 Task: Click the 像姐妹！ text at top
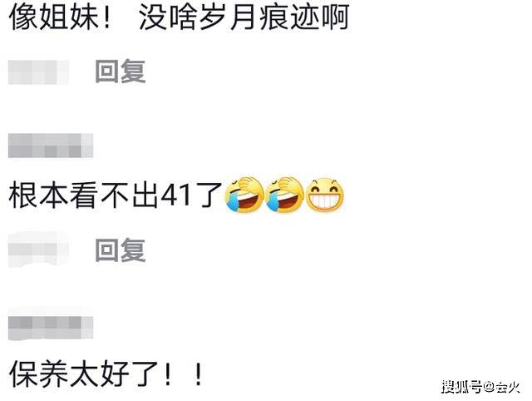click(x=61, y=17)
